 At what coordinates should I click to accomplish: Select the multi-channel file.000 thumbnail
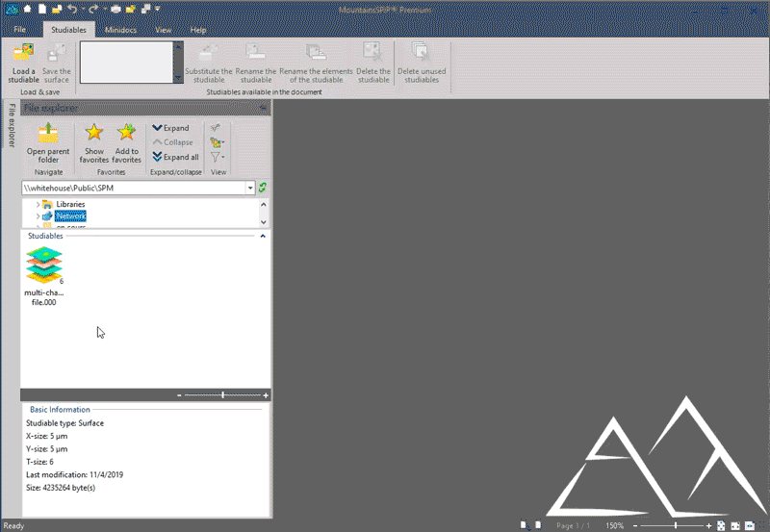[44, 276]
